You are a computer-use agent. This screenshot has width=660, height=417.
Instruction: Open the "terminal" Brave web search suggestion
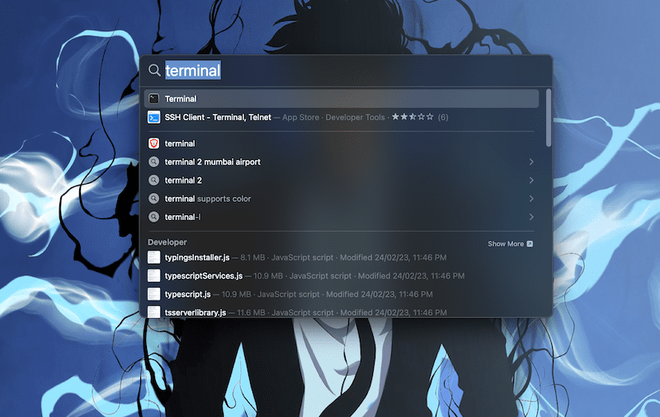click(341, 143)
